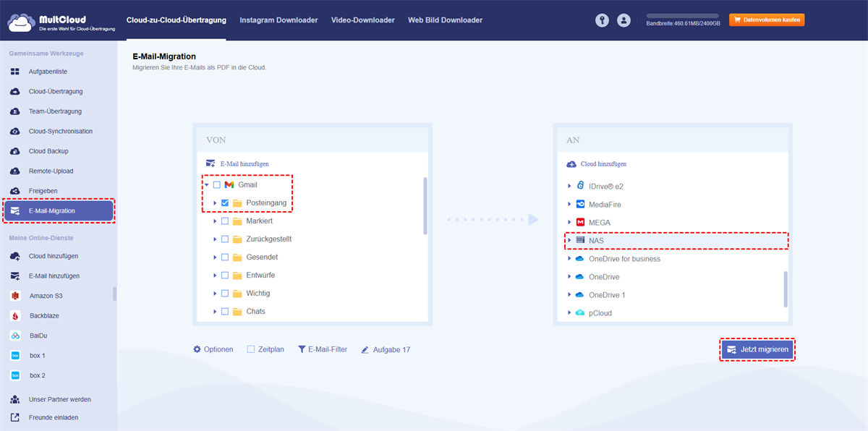Click the Aufgabenliste grid icon
868x431 pixels.
pos(15,72)
